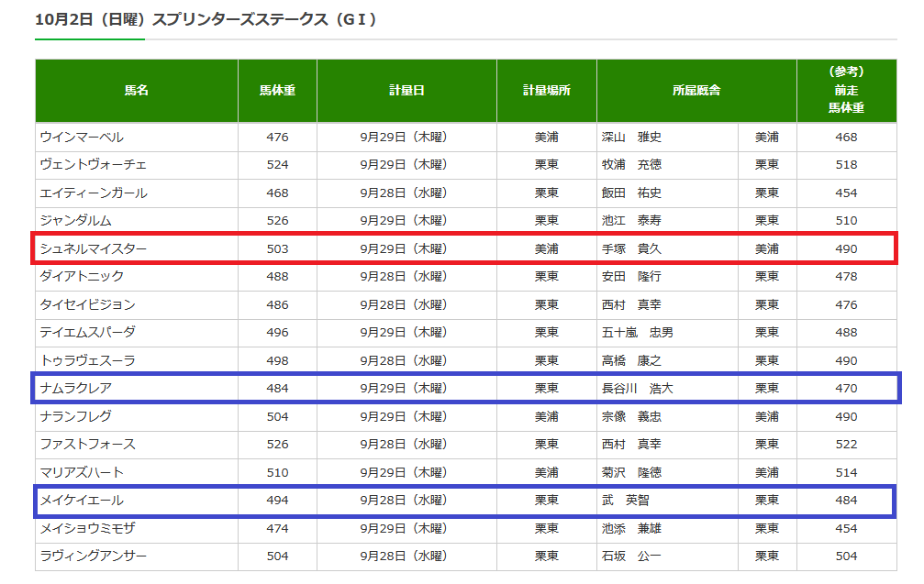Click previous weight 478 in ダイアトニック row
This screenshot has height=584, width=924.
click(x=846, y=277)
